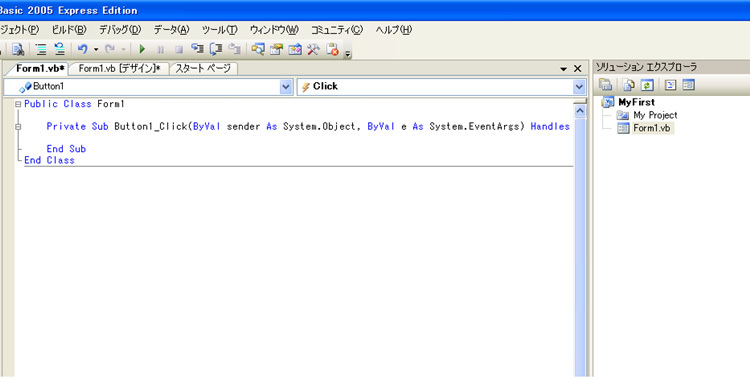
Task: Click the Comment out selected lines icon
Action: (42, 49)
